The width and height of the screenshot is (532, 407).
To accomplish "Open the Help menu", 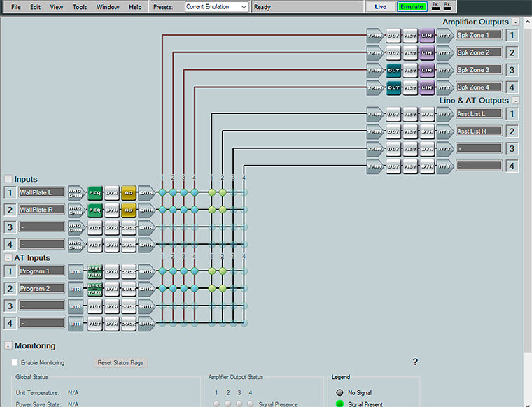I will click(x=135, y=7).
